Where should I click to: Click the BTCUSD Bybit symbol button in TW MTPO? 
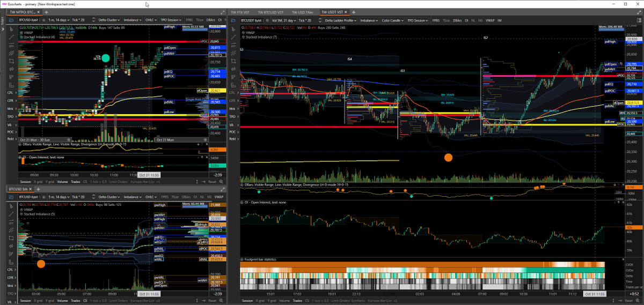[x=30, y=20]
